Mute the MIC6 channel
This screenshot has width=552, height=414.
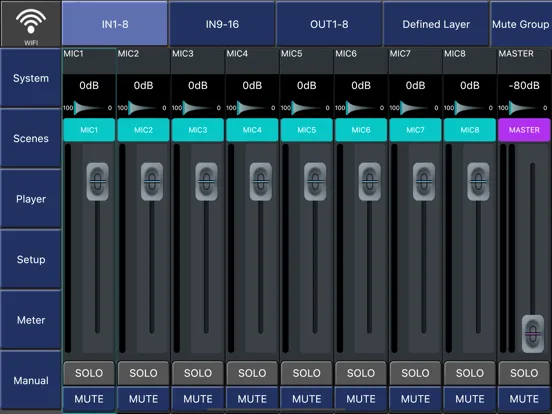point(361,399)
